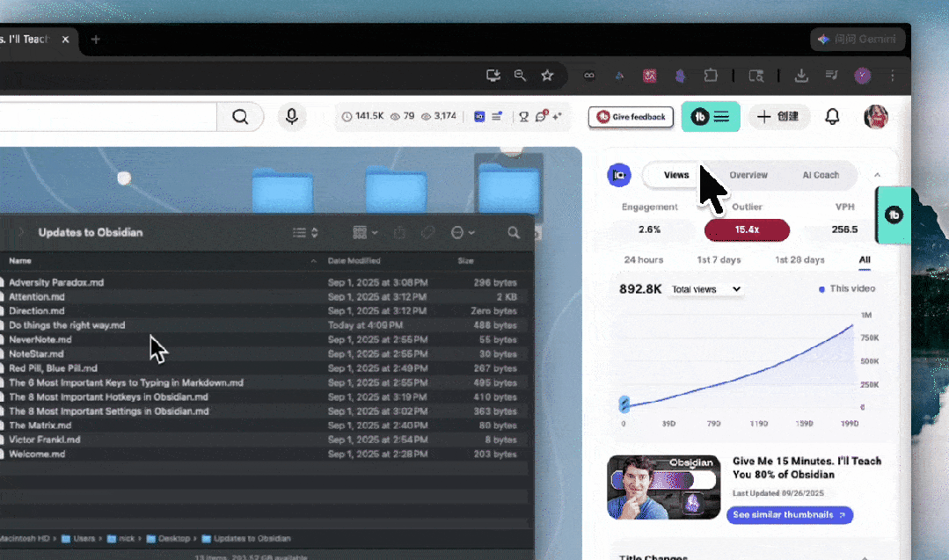The image size is (949, 560).
Task: Click the chart start marker handle
Action: (x=624, y=404)
